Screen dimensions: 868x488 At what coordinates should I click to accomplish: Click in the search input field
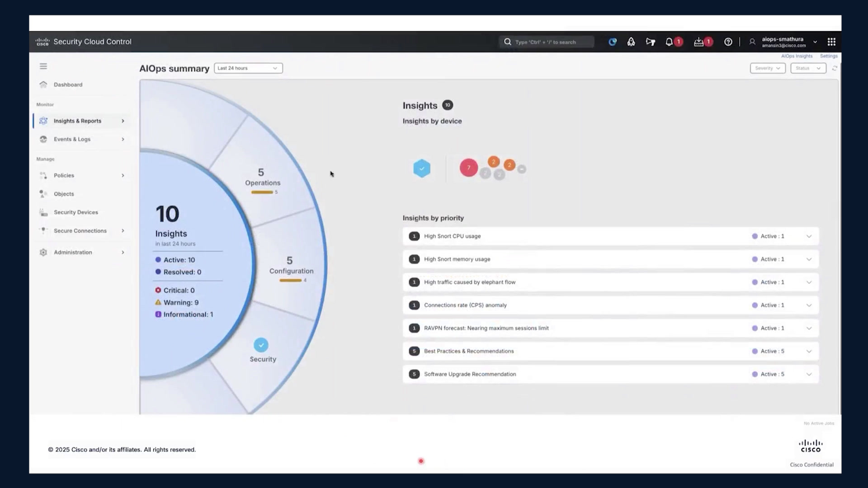[547, 42]
